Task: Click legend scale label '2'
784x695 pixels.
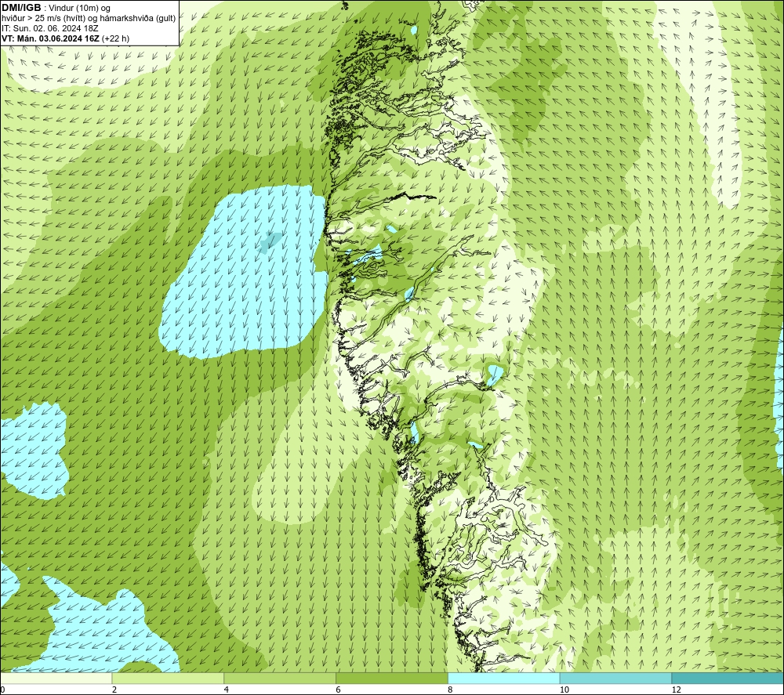Action: coord(114,690)
